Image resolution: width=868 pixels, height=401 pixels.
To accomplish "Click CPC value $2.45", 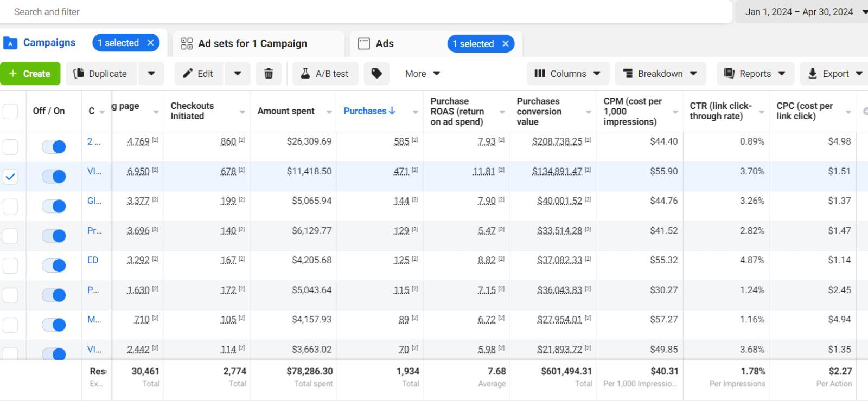I will (x=839, y=290).
